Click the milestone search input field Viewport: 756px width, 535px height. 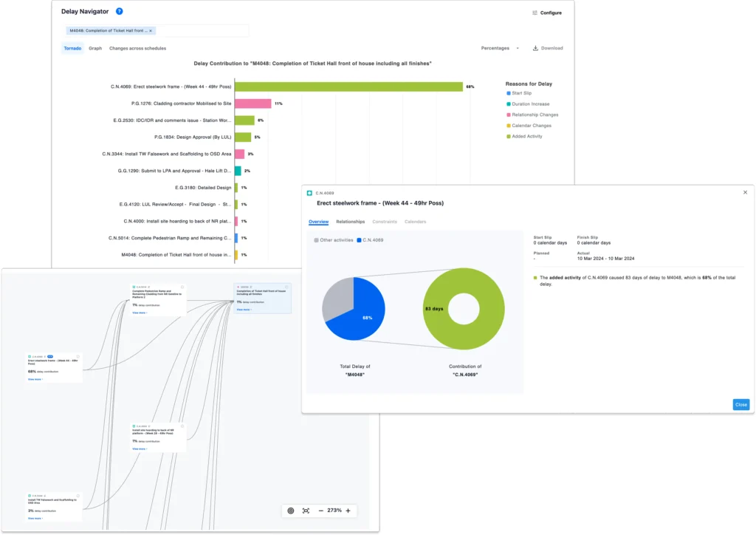(200, 31)
